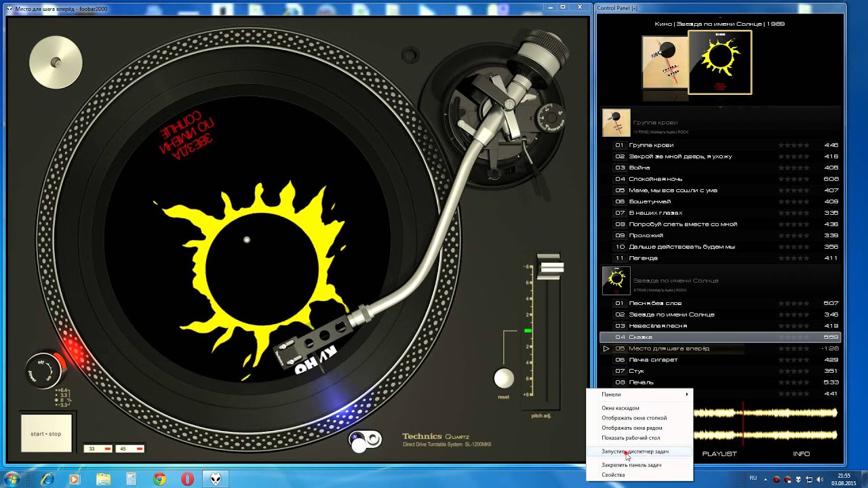This screenshot has width=868, height=488.
Task: Click the Звезда по имени Солнце group header thumbnail
Action: point(616,281)
